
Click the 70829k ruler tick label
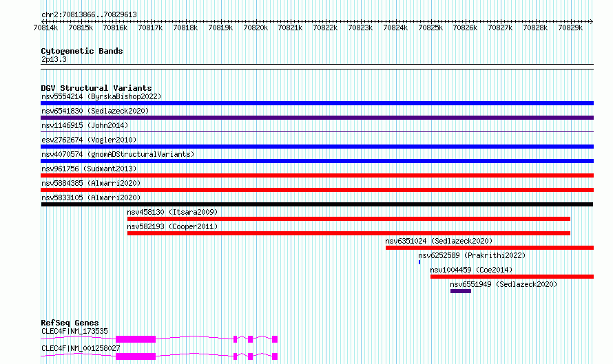570,28
